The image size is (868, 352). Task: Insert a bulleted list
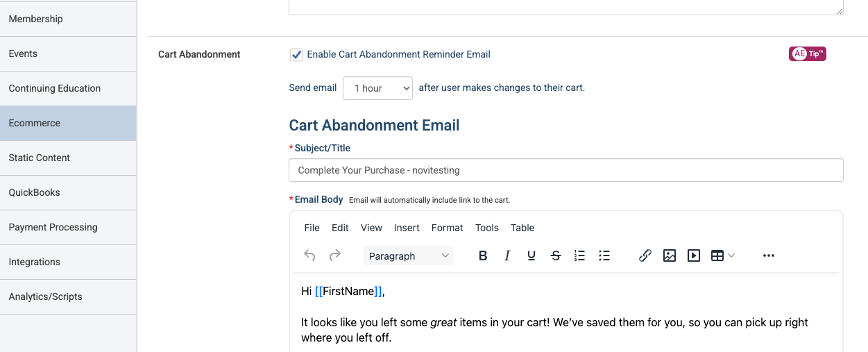(x=604, y=255)
